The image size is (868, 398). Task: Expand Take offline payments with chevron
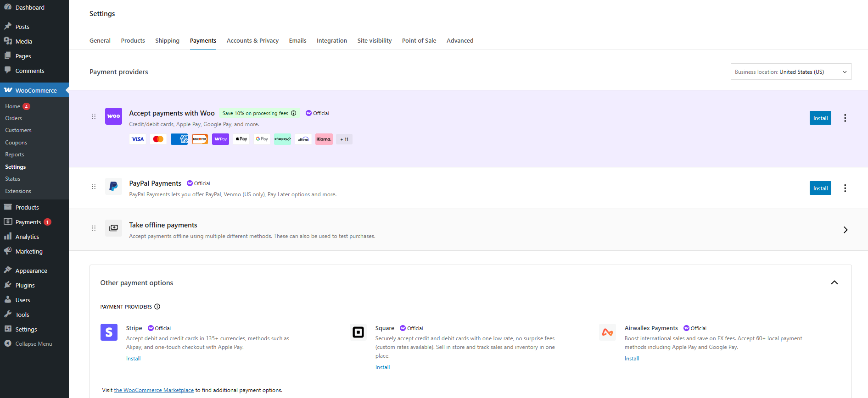[845, 230]
